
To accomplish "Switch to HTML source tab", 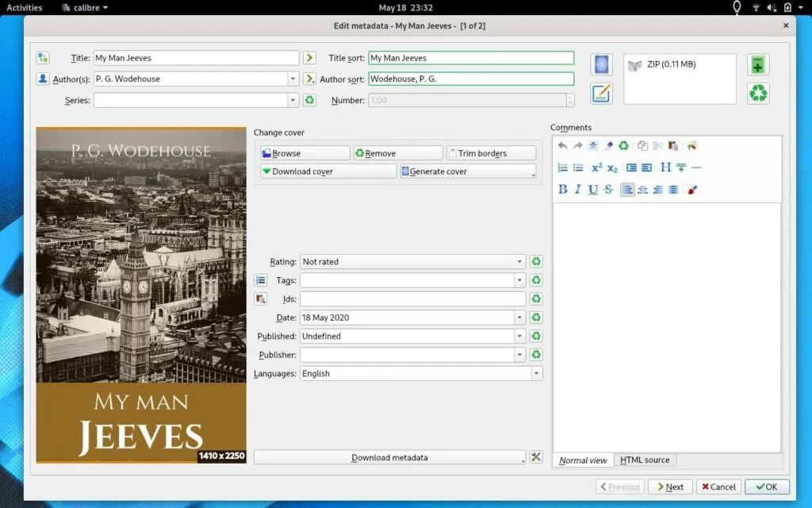I will point(645,460).
